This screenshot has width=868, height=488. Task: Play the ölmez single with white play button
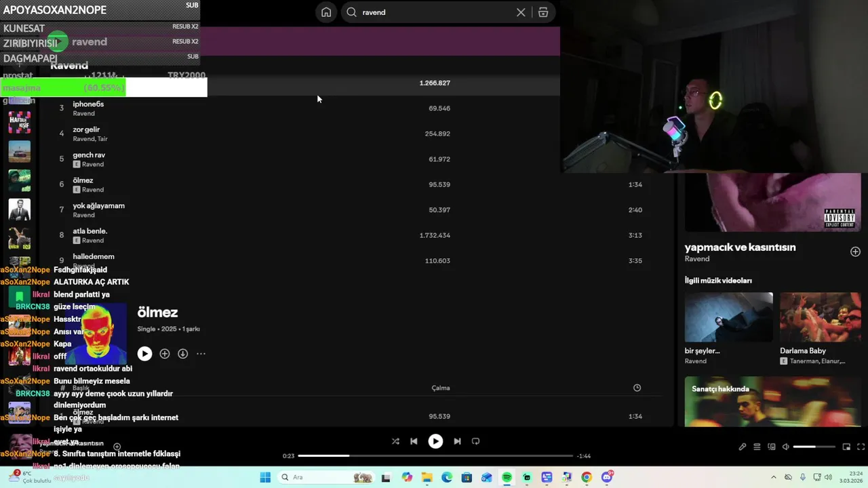(x=144, y=354)
